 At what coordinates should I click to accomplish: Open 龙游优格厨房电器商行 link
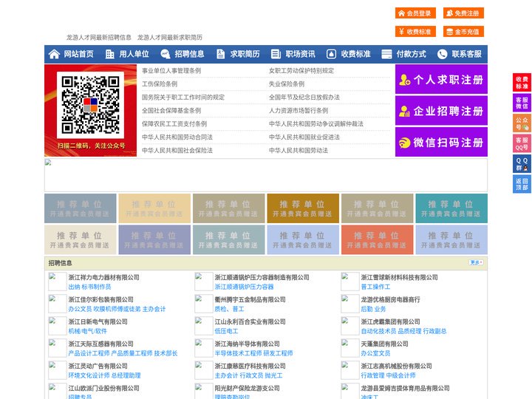pyautogui.click(x=391, y=299)
